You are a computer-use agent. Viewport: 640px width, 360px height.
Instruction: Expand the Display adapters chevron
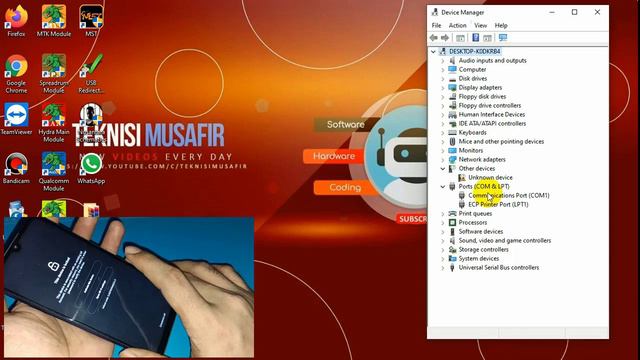(x=443, y=87)
